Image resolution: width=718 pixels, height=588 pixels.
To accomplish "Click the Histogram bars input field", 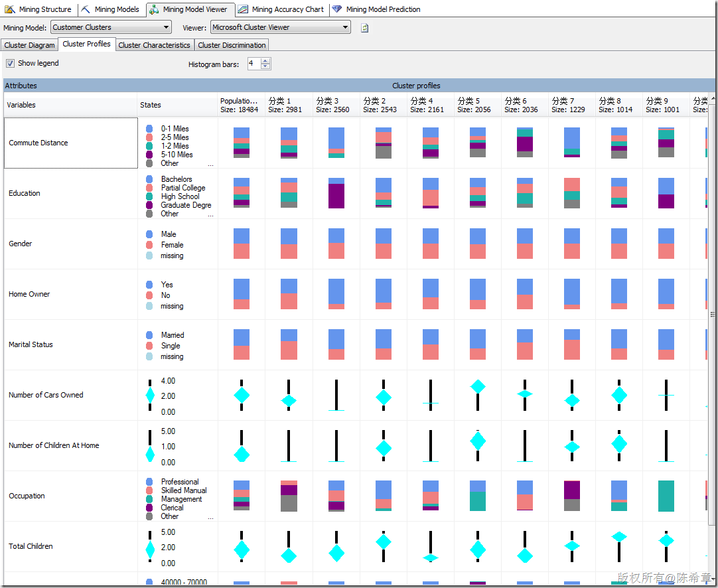I will point(254,64).
